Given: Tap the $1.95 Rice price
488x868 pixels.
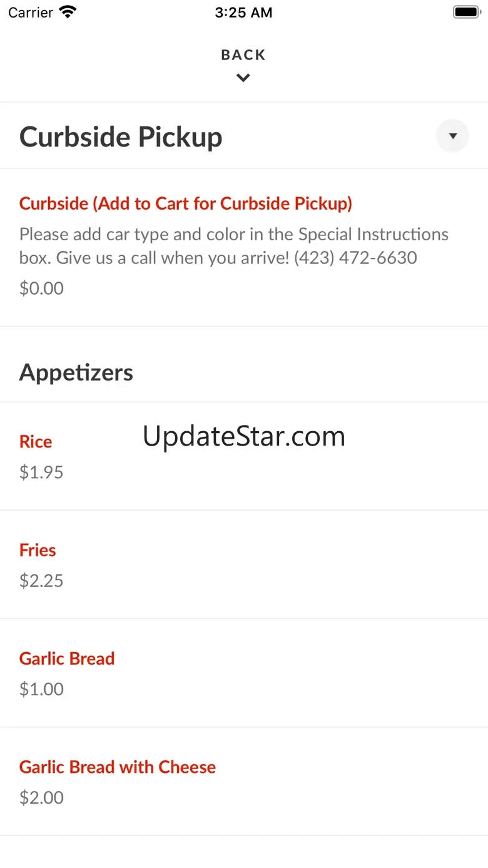Looking at the screenshot, I should (41, 472).
